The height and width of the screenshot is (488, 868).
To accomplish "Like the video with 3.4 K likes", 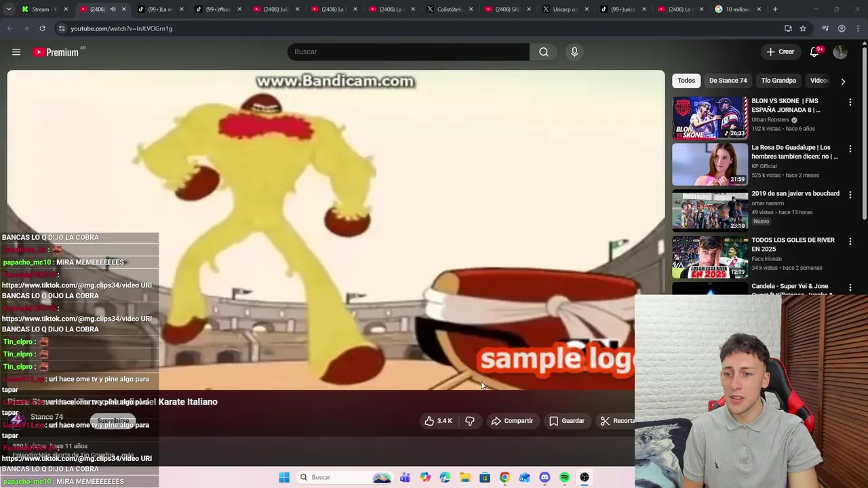I will point(438,421).
